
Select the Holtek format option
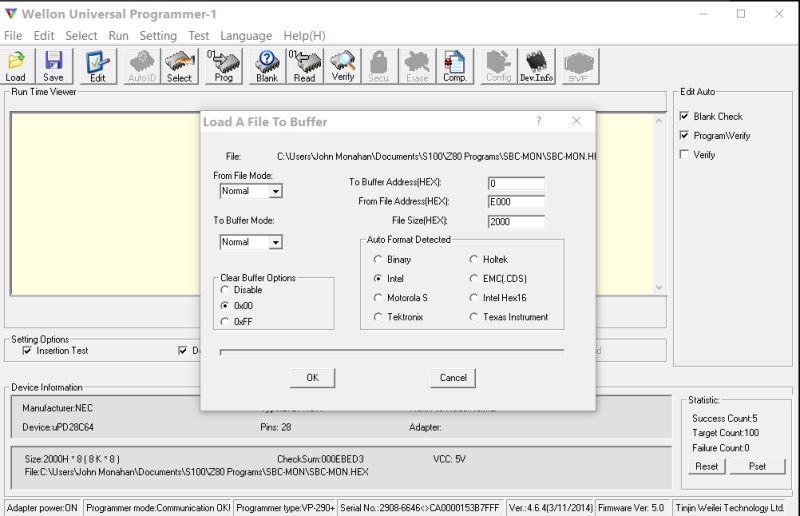click(x=473, y=259)
